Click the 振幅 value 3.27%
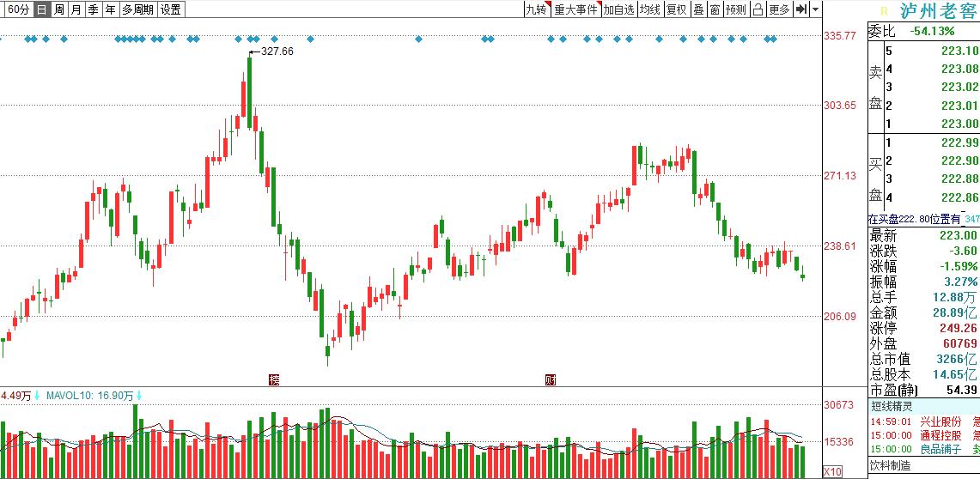The image size is (980, 479). pos(960,282)
